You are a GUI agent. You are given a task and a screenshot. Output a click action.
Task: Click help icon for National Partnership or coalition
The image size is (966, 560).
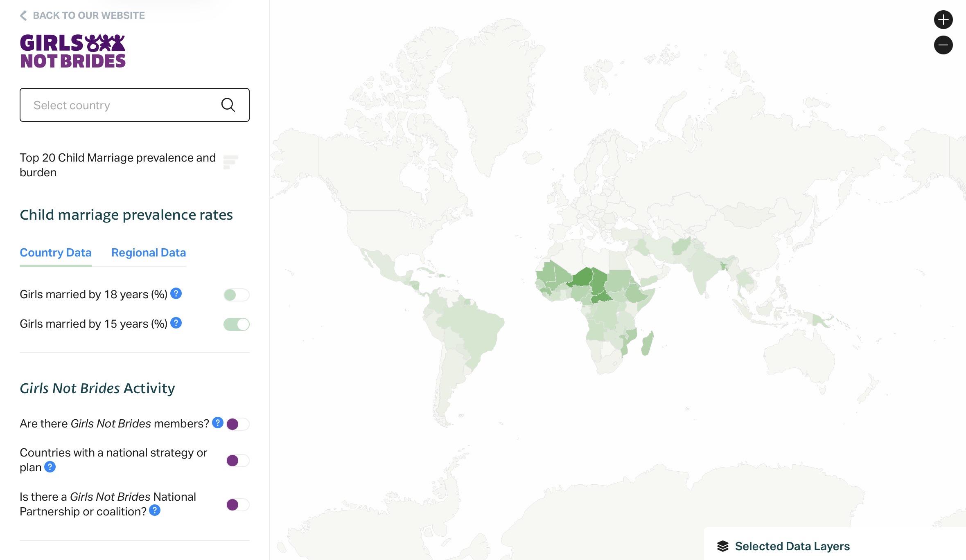pyautogui.click(x=155, y=511)
